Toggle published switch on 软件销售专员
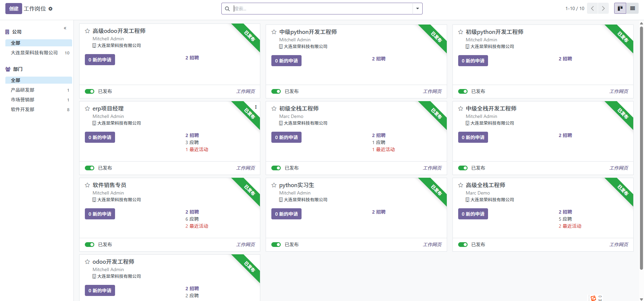 [x=90, y=245]
